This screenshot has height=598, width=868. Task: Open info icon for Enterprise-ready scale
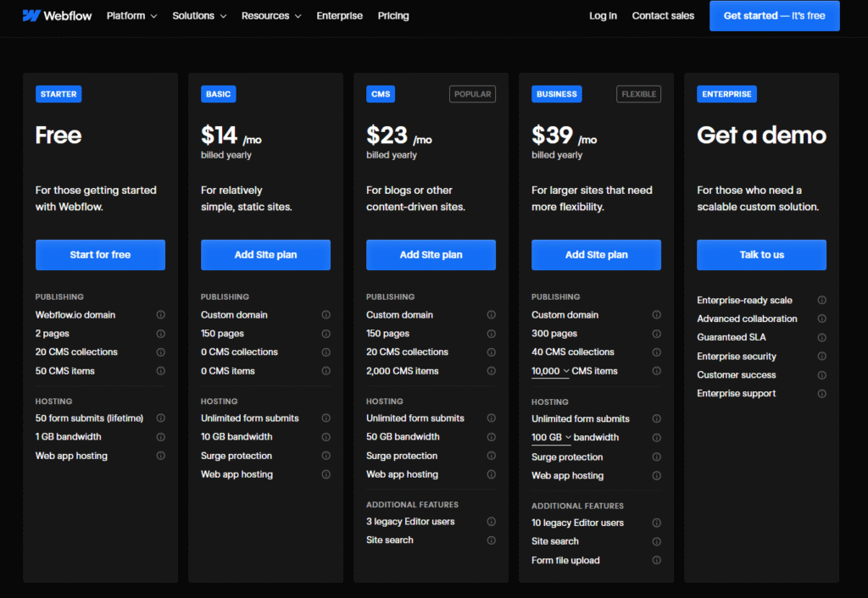pyautogui.click(x=821, y=300)
